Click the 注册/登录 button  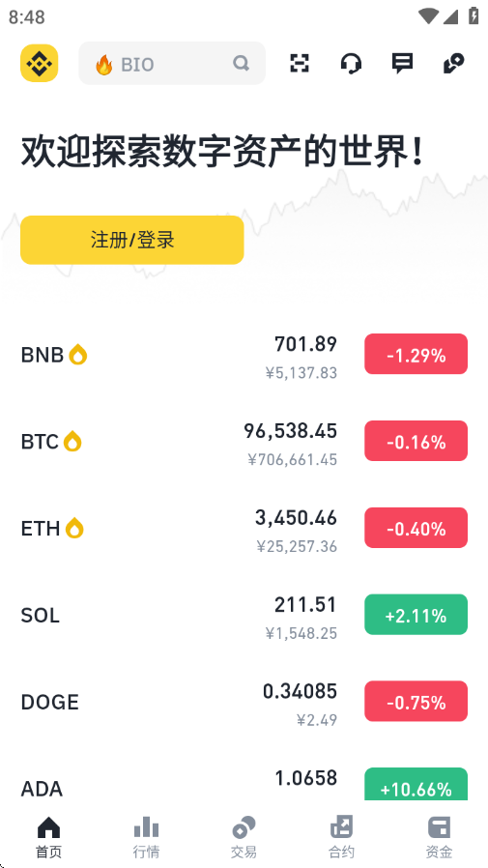pos(132,241)
